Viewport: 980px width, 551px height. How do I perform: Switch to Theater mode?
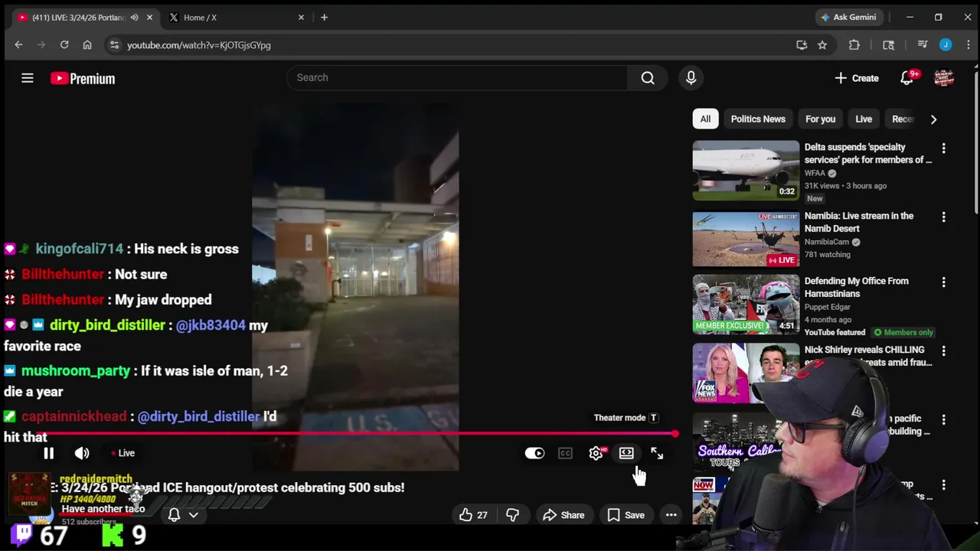[626, 453]
